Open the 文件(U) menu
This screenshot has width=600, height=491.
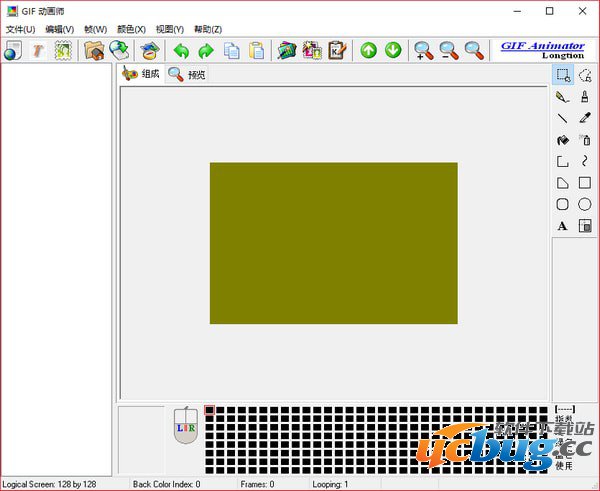point(20,29)
